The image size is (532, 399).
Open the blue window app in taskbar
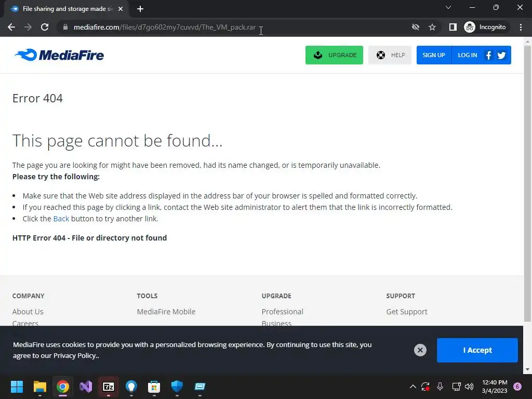click(200, 387)
